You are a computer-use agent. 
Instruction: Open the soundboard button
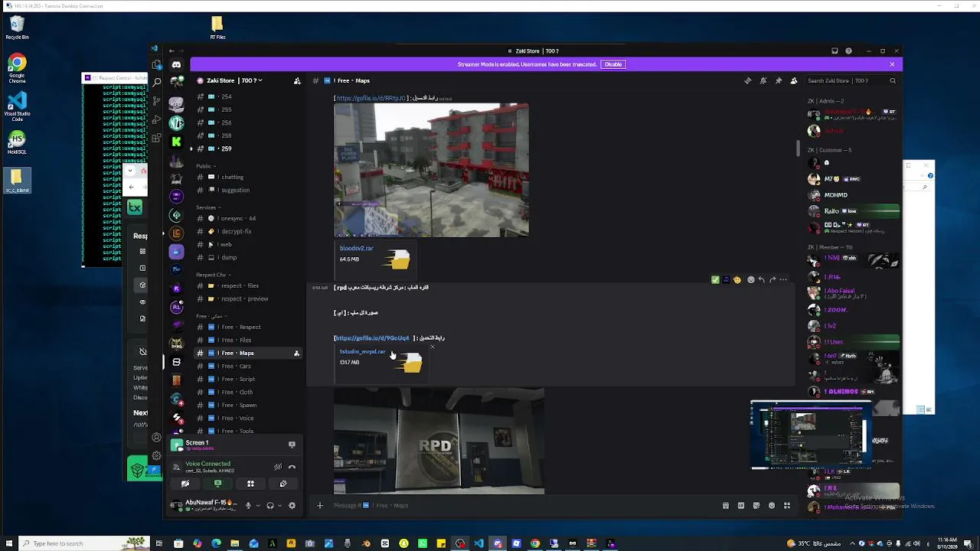pos(283,484)
